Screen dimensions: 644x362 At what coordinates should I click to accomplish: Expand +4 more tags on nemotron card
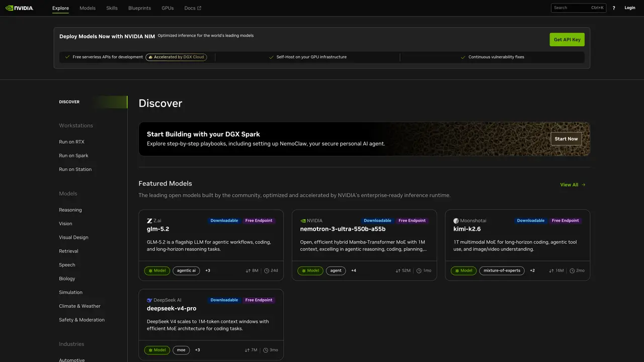[x=354, y=270]
